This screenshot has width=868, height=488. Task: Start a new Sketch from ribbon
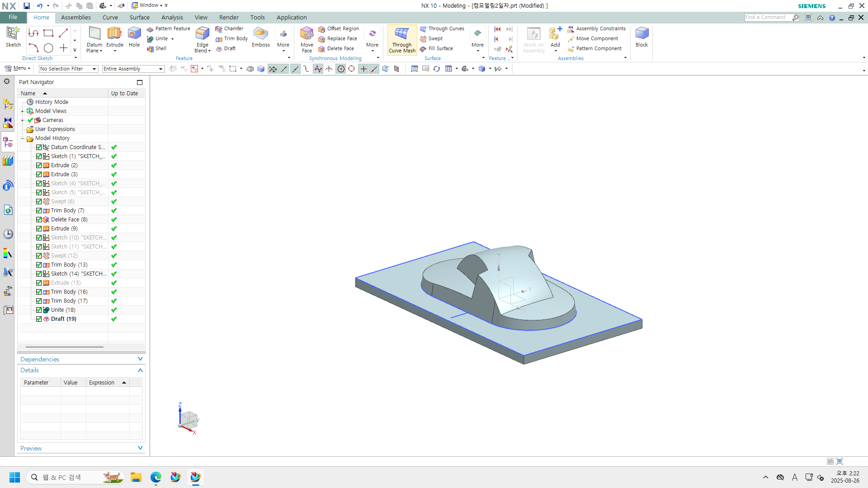[13, 36]
